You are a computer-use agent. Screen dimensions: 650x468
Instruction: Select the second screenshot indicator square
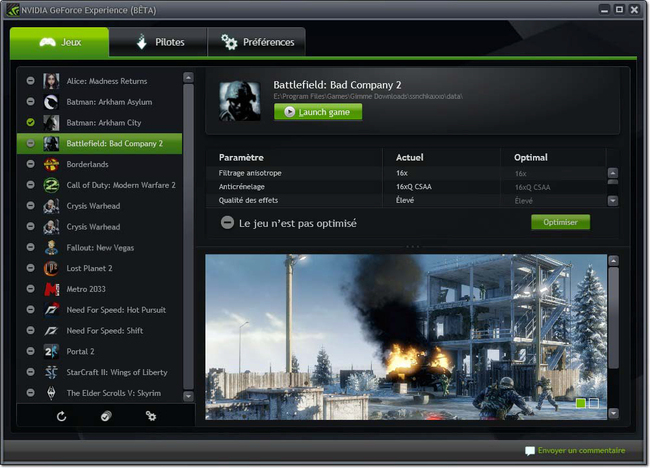594,403
